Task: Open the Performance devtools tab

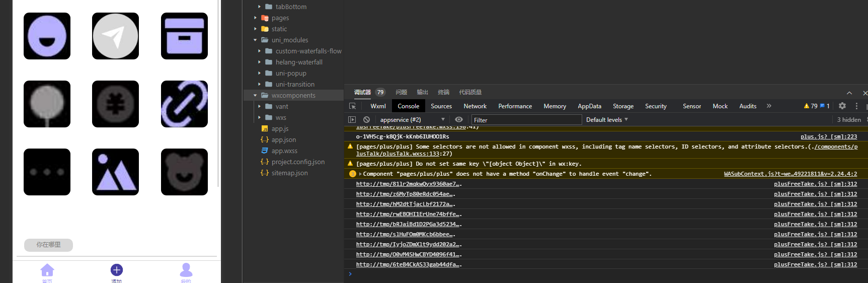Action: (x=515, y=106)
